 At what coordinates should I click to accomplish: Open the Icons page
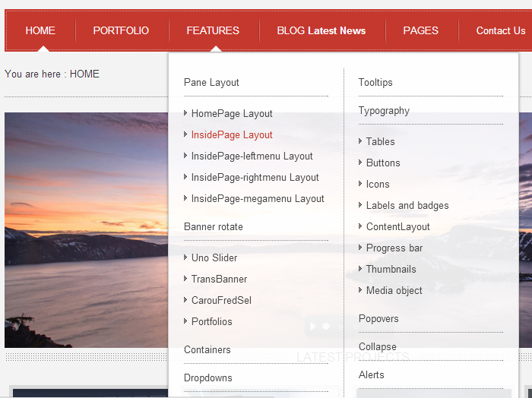pyautogui.click(x=378, y=185)
